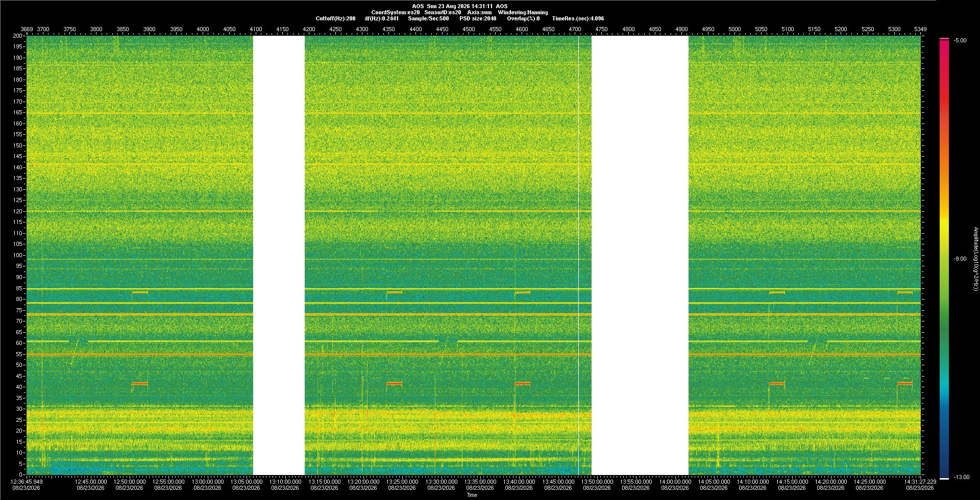Click the time tick label '13:00:00.000'
Viewport: 980px width, 500px height.
[x=208, y=481]
